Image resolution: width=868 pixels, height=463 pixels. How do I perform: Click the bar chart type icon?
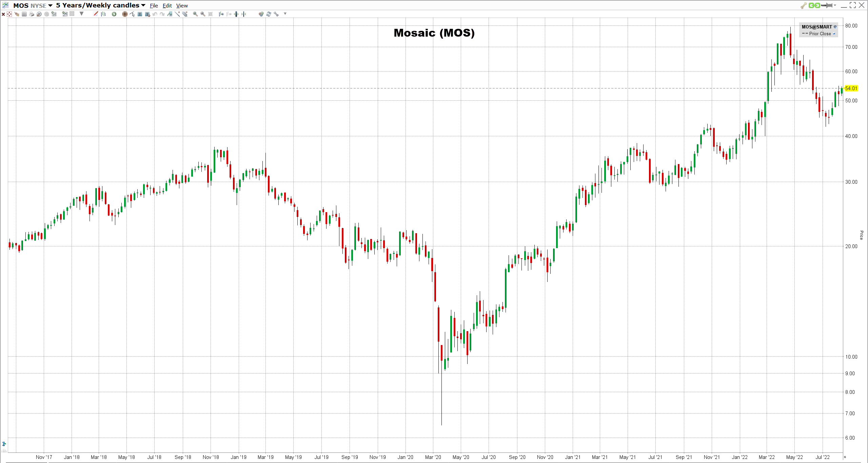(103, 14)
